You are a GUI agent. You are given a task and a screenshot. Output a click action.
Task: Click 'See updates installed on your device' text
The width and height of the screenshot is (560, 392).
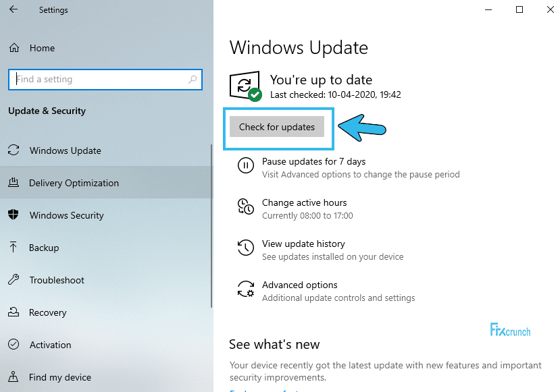(333, 257)
